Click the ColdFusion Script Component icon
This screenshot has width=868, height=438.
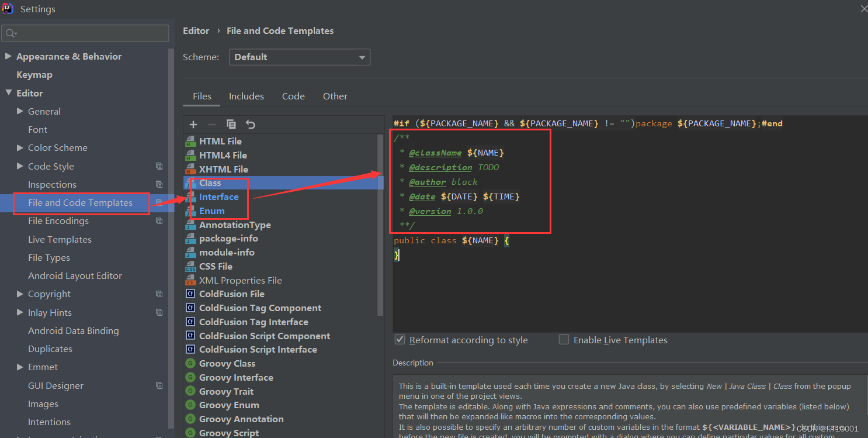pyautogui.click(x=190, y=336)
